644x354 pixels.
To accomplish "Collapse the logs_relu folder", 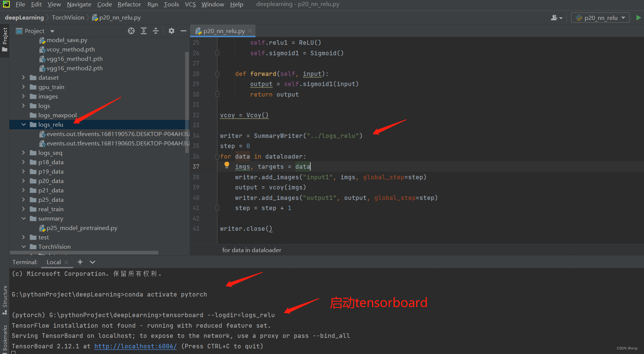I will tap(23, 124).
